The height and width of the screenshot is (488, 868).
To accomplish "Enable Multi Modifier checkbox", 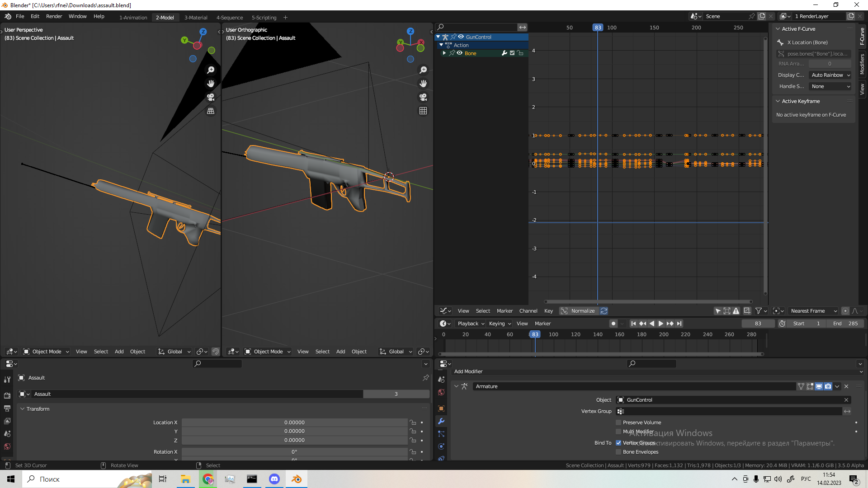I will [618, 432].
